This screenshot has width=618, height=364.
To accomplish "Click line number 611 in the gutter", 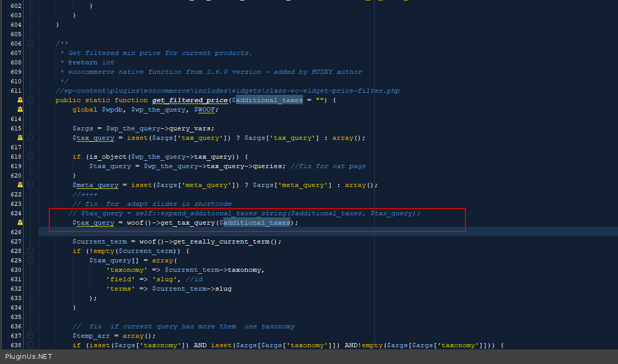I will tap(16, 91).
